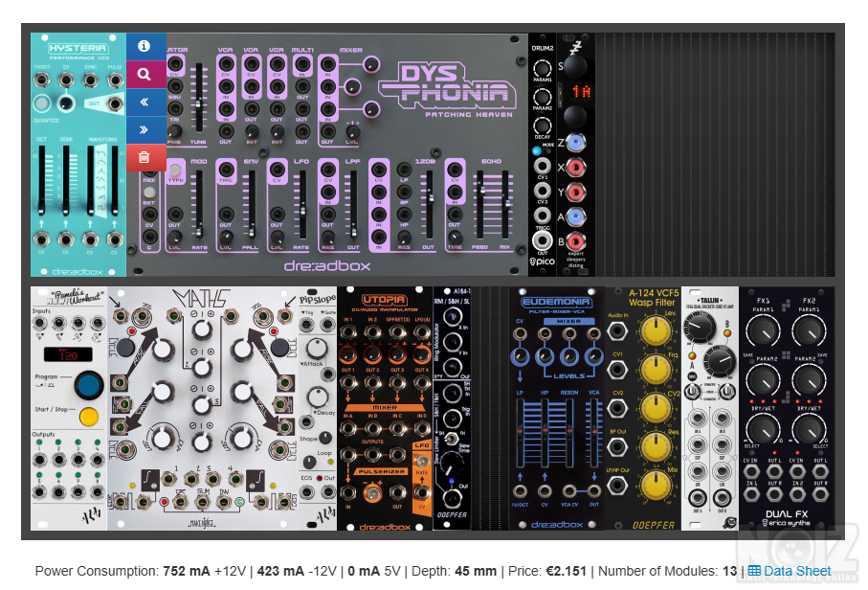Move module right with double-chevron icon

pyautogui.click(x=145, y=129)
